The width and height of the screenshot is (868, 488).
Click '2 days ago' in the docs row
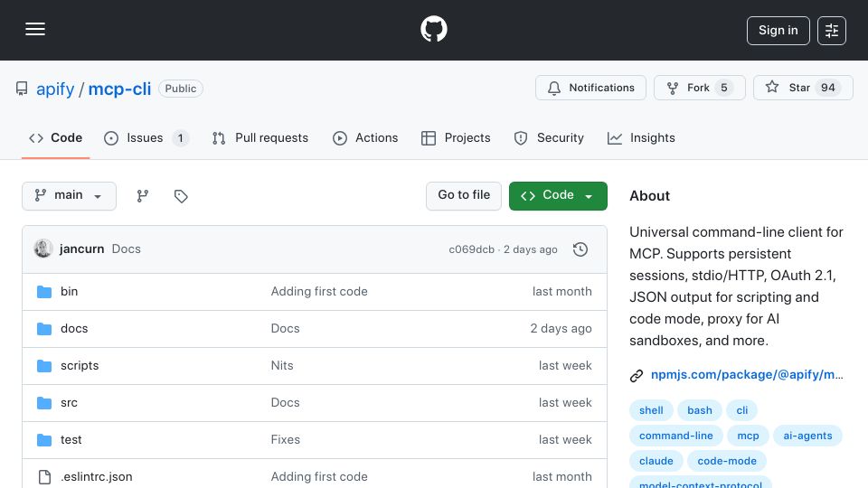click(561, 329)
